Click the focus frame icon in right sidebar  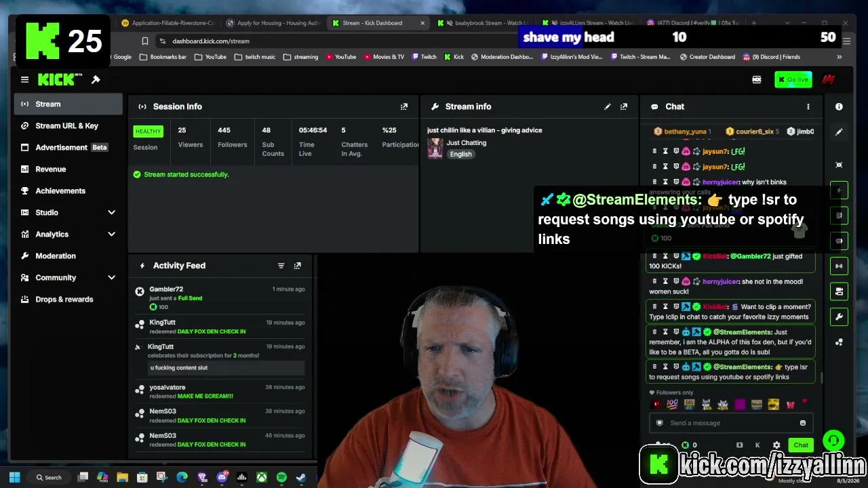click(x=839, y=165)
